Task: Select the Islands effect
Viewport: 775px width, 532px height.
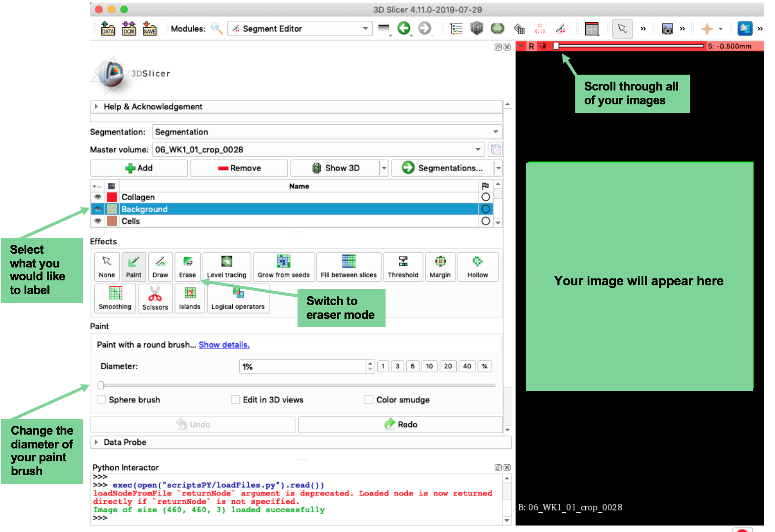Action: [190, 298]
